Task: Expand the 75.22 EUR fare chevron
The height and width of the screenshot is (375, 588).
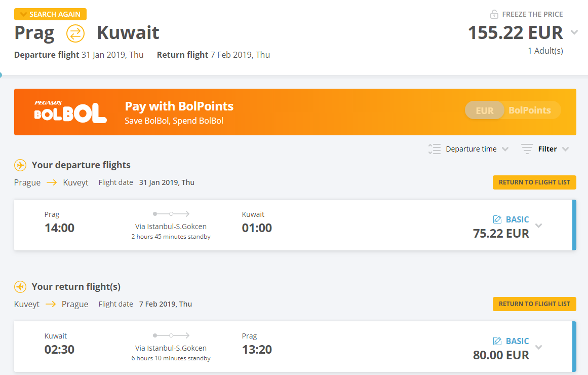Action: point(539,226)
